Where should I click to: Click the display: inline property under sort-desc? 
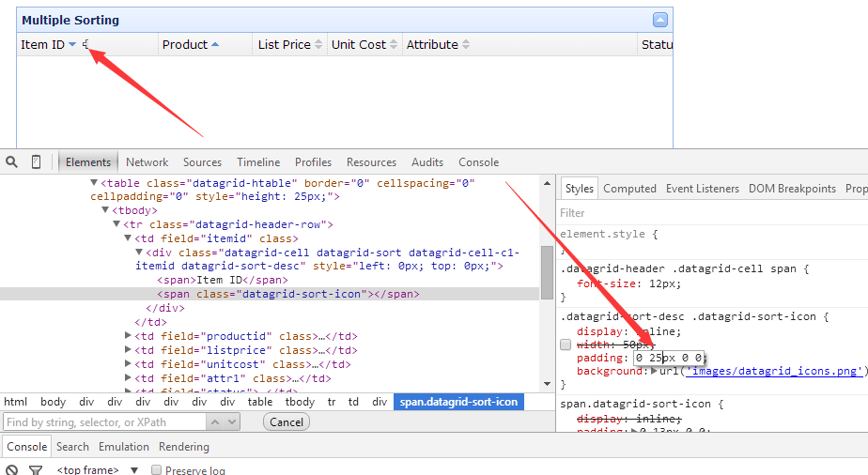click(628, 331)
